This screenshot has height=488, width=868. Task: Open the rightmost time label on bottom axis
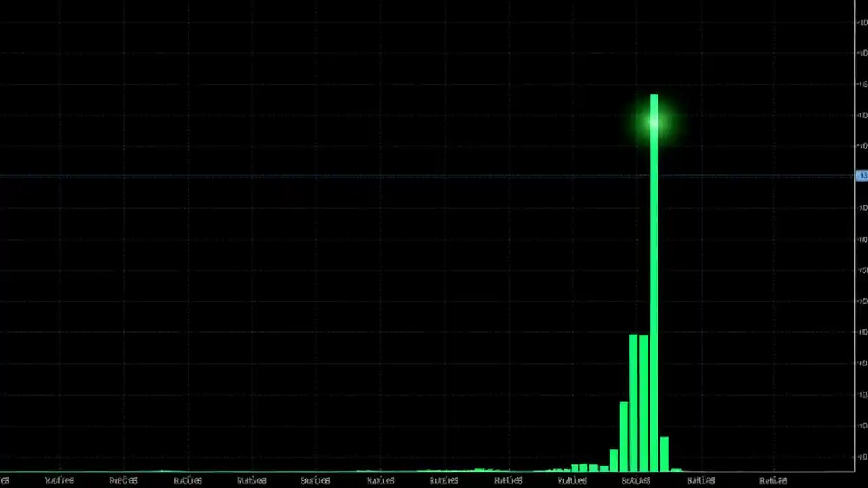pos(773,481)
